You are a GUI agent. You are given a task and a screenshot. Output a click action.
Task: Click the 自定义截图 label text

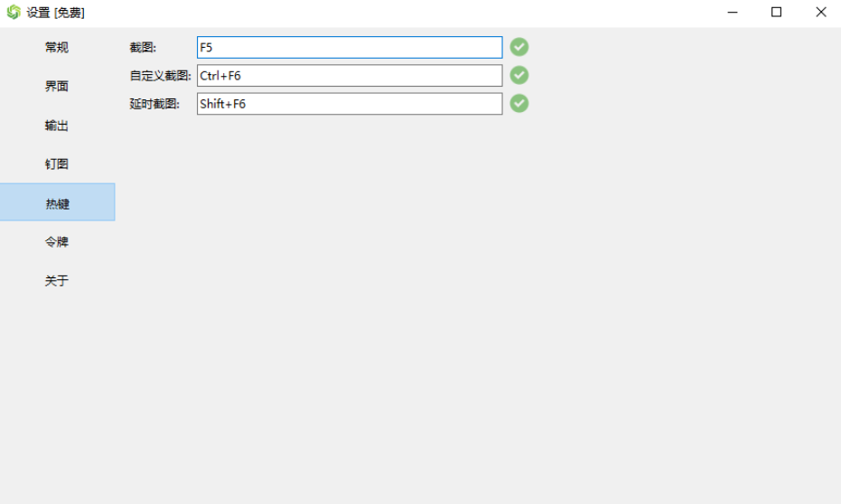[x=160, y=76]
